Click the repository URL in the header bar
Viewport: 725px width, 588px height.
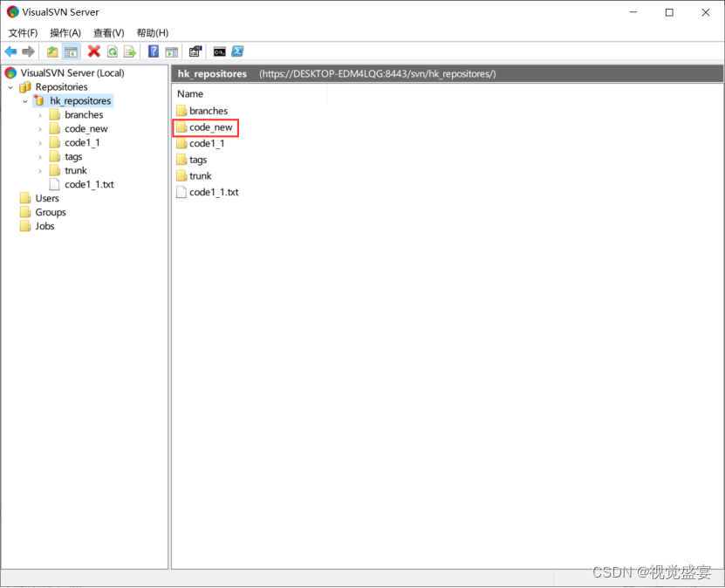tap(377, 74)
